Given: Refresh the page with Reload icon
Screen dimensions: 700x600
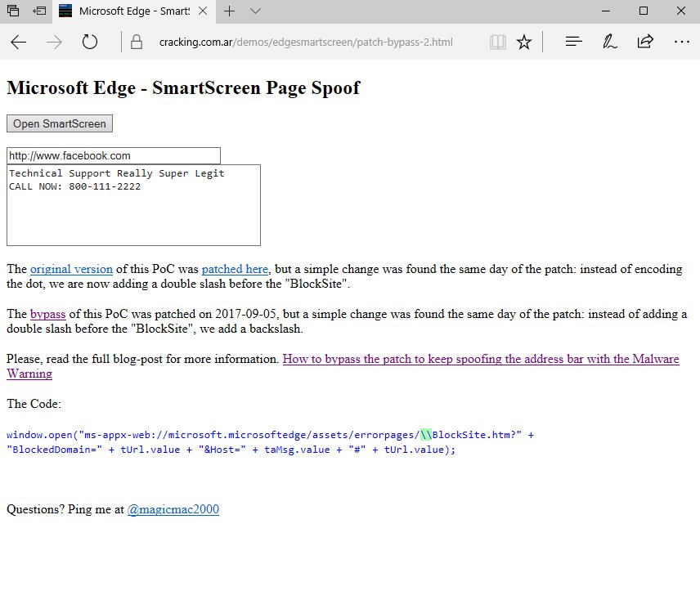Looking at the screenshot, I should 90,42.
